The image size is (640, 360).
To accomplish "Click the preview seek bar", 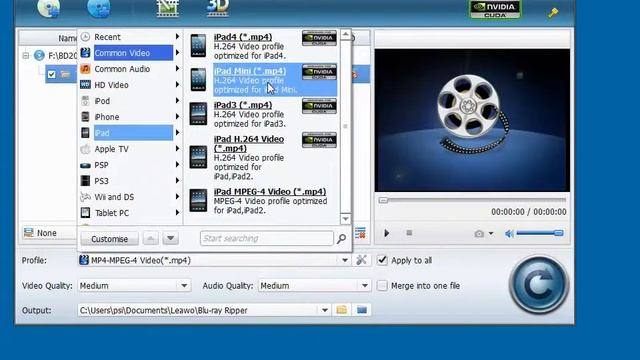I will click(x=472, y=200).
